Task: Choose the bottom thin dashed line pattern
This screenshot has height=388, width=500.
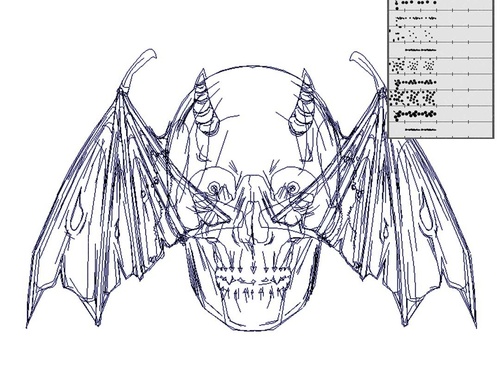Action: pyautogui.click(x=420, y=129)
